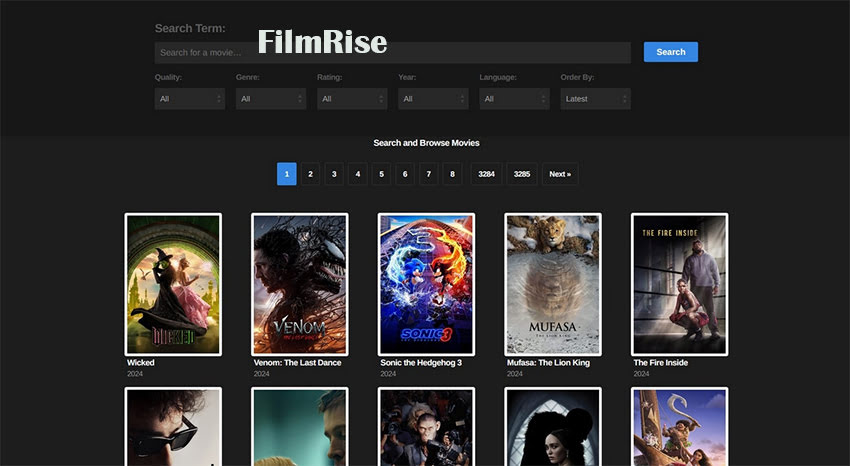Screen dimensions: 850x466
Task: Go to page 7
Action: point(429,174)
